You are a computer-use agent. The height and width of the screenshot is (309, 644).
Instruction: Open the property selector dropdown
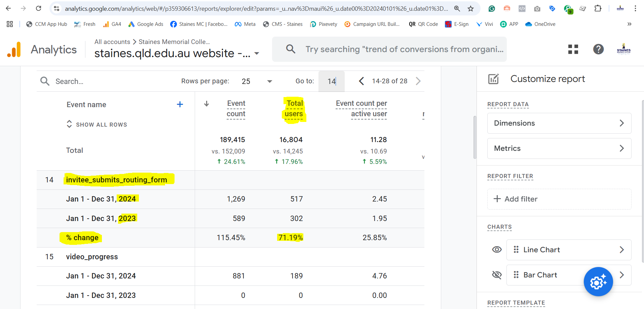point(257,53)
